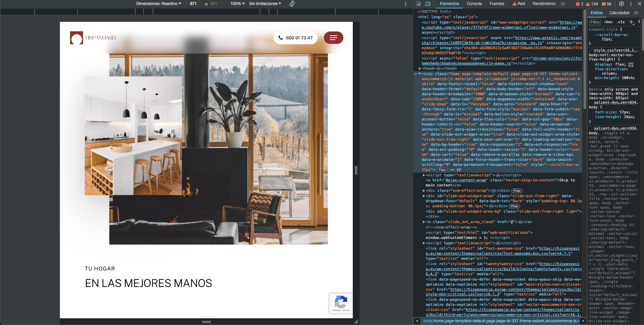Show more DevTools tabs chevron
Screen dimensions: 644x325
pyautogui.click(x=563, y=4)
